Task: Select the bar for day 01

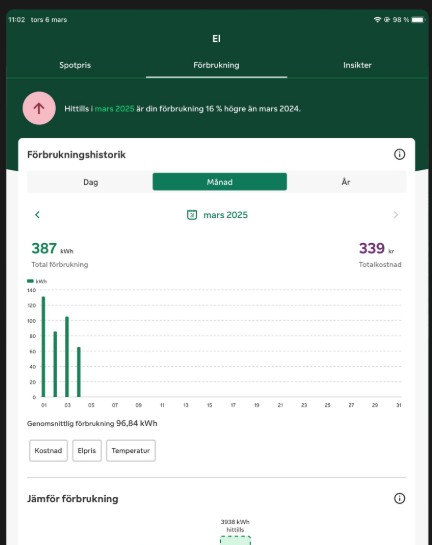Action: 43,347
